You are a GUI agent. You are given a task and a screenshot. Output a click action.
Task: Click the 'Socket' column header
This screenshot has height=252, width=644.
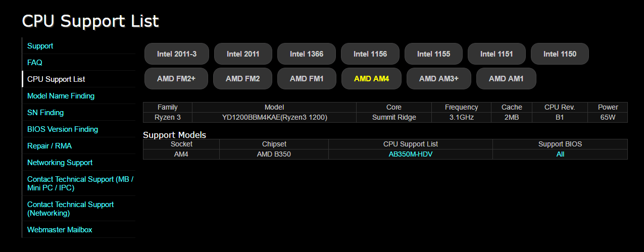coord(181,144)
